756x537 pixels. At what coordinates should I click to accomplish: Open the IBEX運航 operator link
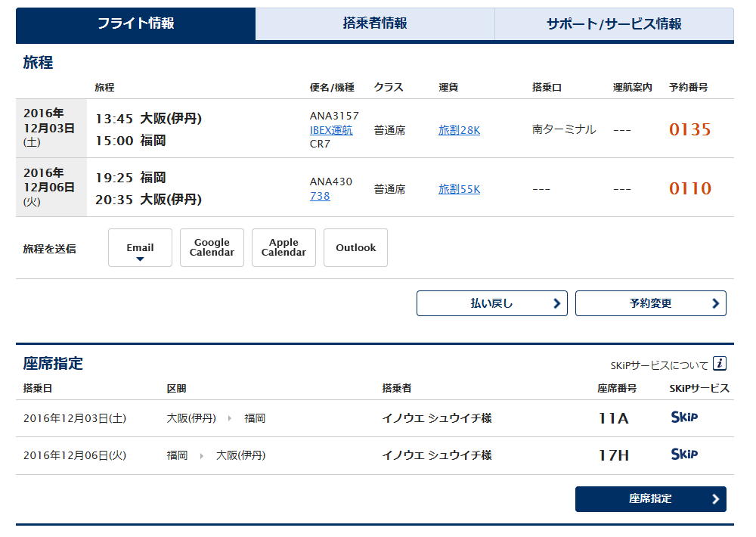[x=331, y=130]
